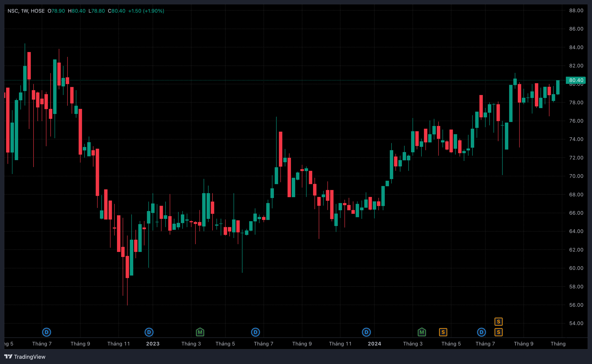Click the 76.00 price axis label
Viewport: 592px width, 364px height.
pos(576,121)
